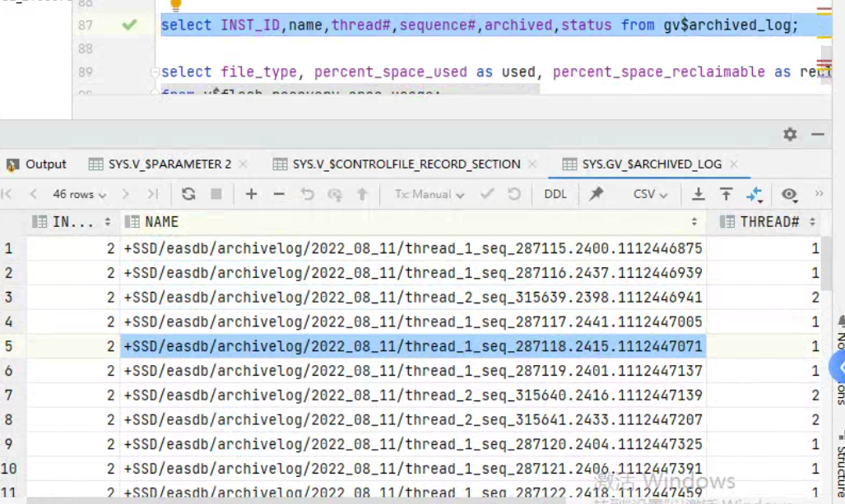
Task: Go to previous page of results
Action: [x=34, y=194]
